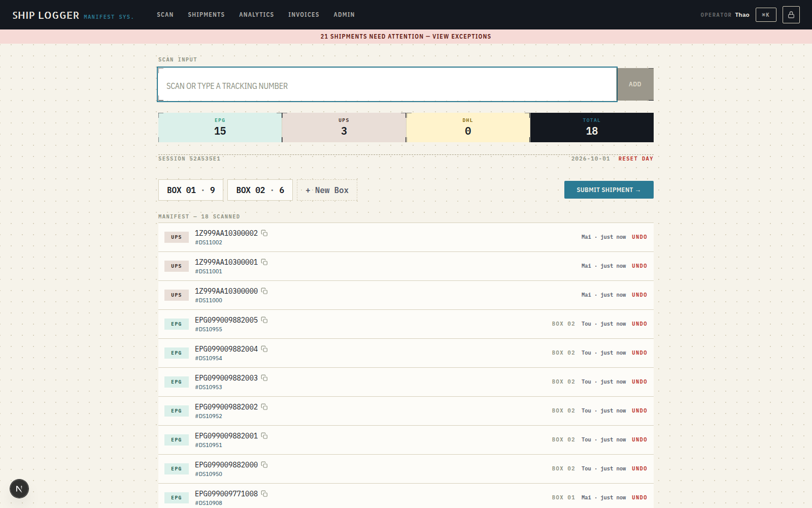Viewport: 812px width, 508px height.
Task: Undo scan 1Z999AA10300000
Action: [x=639, y=295]
